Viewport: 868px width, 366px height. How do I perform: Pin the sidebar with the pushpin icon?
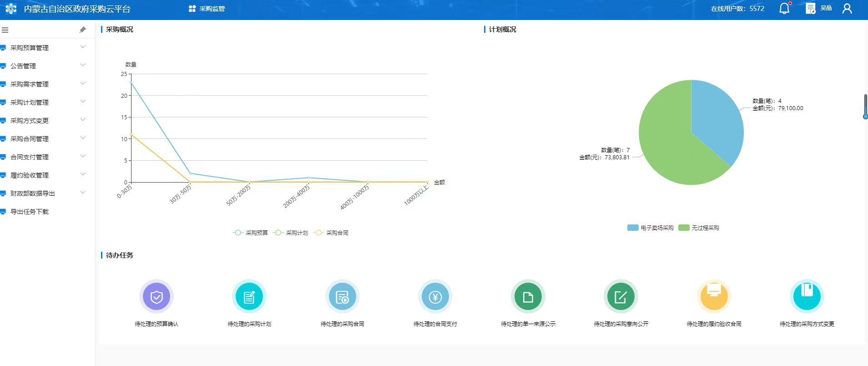(x=83, y=30)
